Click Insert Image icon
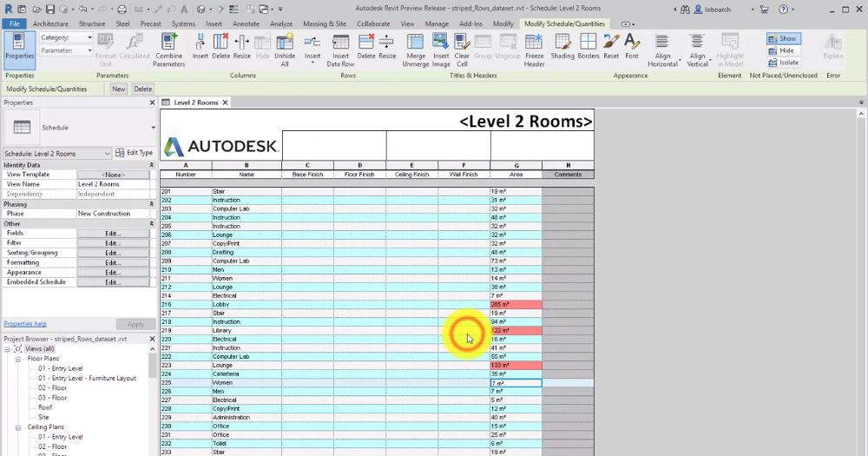Screen dimensions: 868x456 point(441,50)
